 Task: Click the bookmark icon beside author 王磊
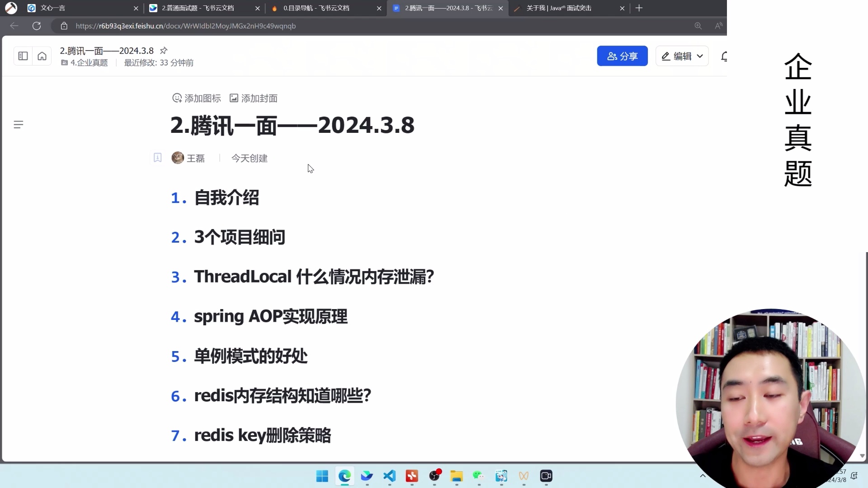point(157,158)
